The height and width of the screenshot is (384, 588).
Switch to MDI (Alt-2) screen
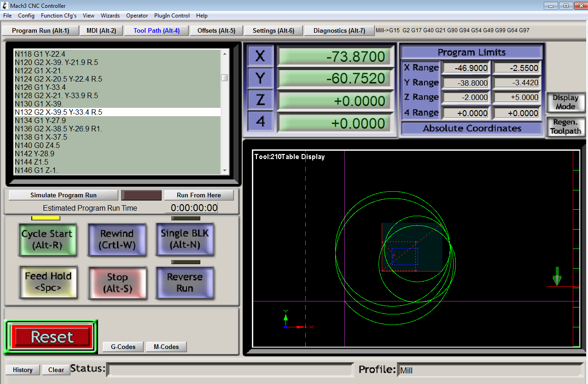[101, 30]
